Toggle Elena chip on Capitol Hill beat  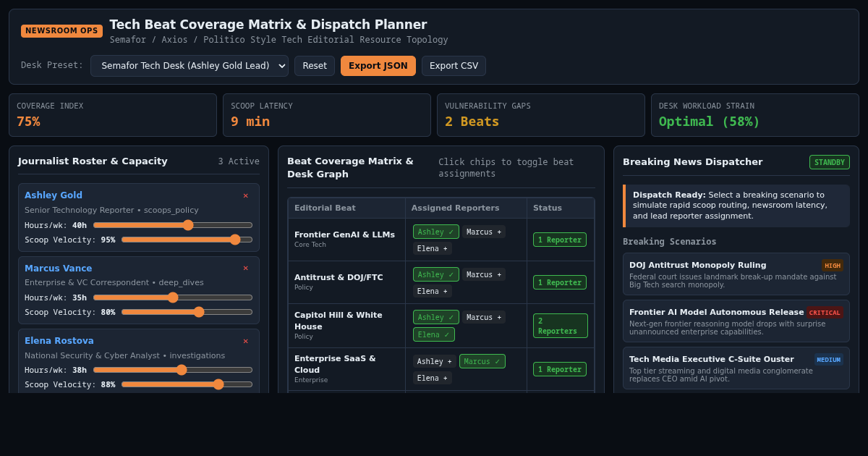434,334
